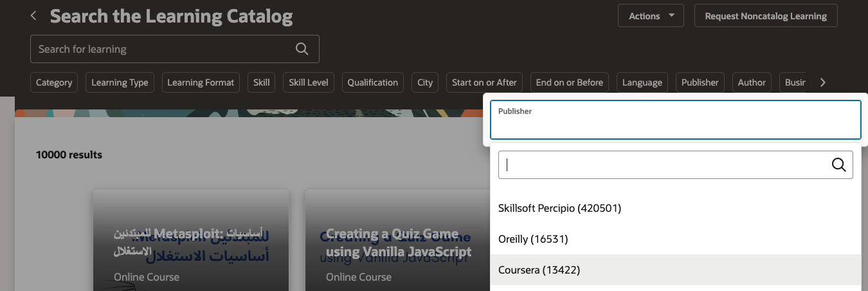The image size is (868, 291).
Task: Open the Learning Type filter
Action: pos(120,82)
